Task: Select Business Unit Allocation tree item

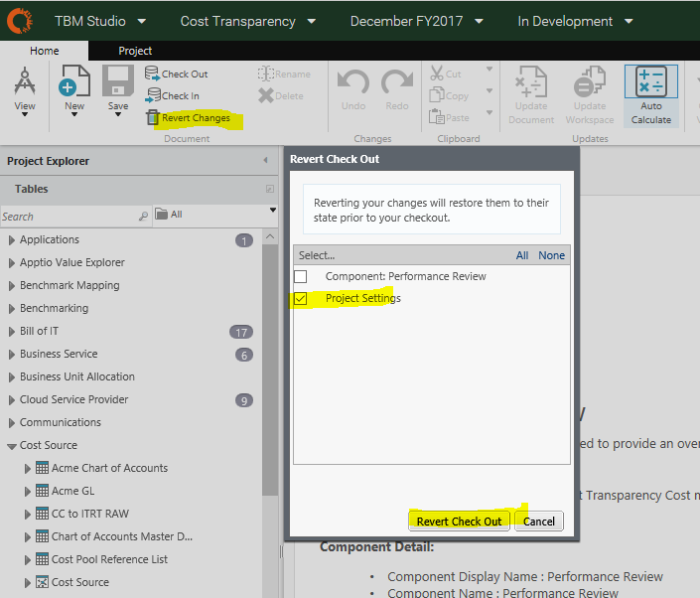Action: tap(76, 376)
